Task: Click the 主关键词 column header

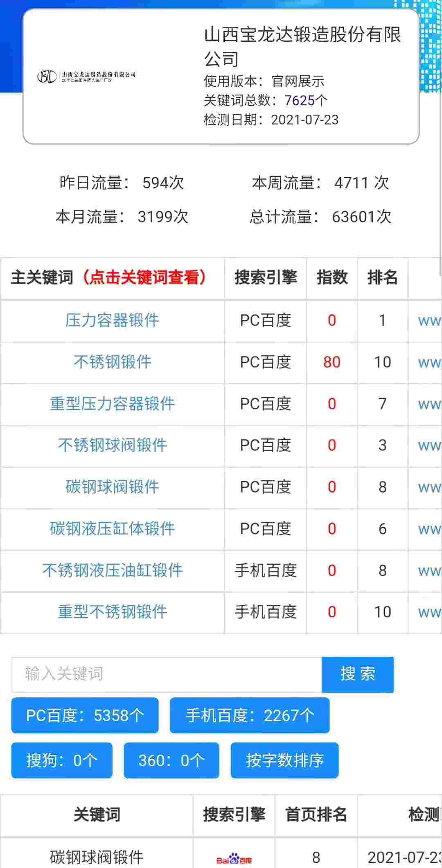Action: click(x=112, y=278)
